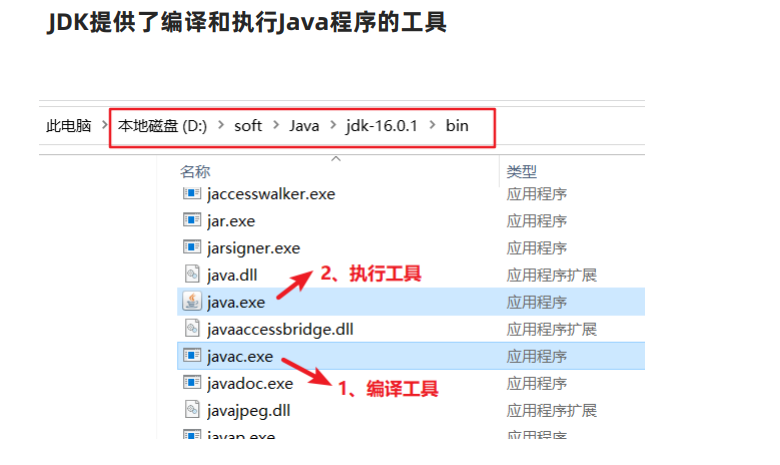This screenshot has width=780, height=465.
Task: Click 应用程序 type cell for java.exe row
Action: pyautogui.click(x=536, y=302)
